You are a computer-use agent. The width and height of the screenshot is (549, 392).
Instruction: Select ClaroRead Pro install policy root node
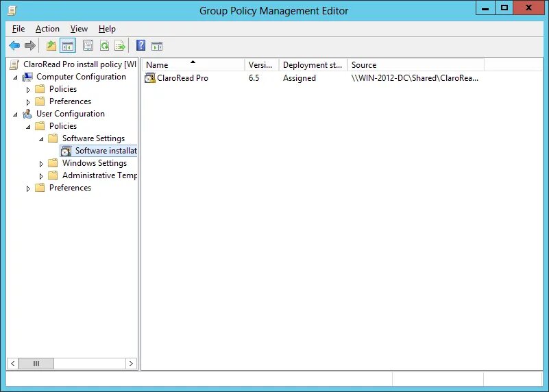pyautogui.click(x=80, y=64)
